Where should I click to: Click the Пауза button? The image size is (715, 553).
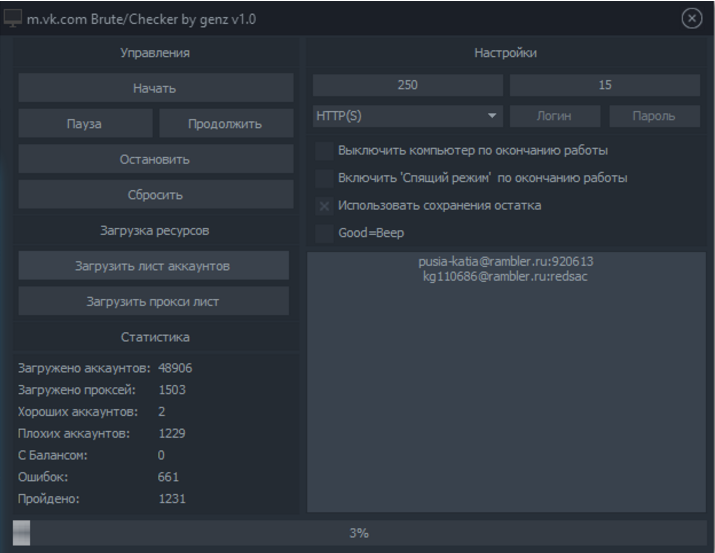pyautogui.click(x=85, y=123)
